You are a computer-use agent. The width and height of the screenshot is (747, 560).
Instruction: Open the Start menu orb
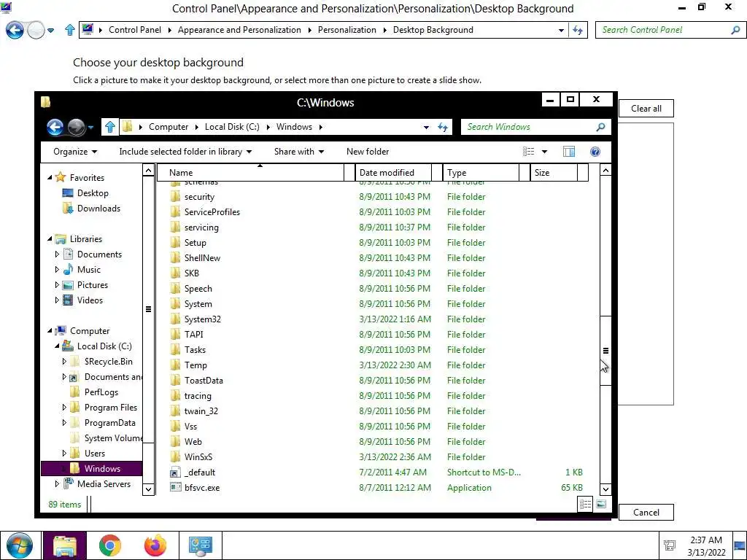(20, 545)
